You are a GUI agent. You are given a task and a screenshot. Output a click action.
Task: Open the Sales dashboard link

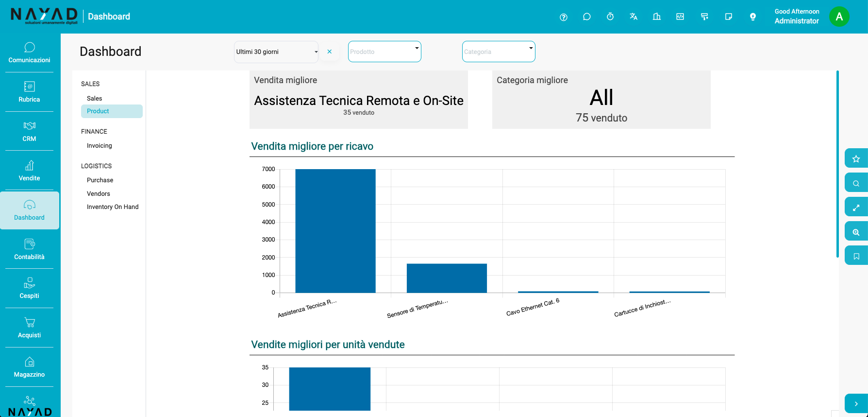point(94,99)
